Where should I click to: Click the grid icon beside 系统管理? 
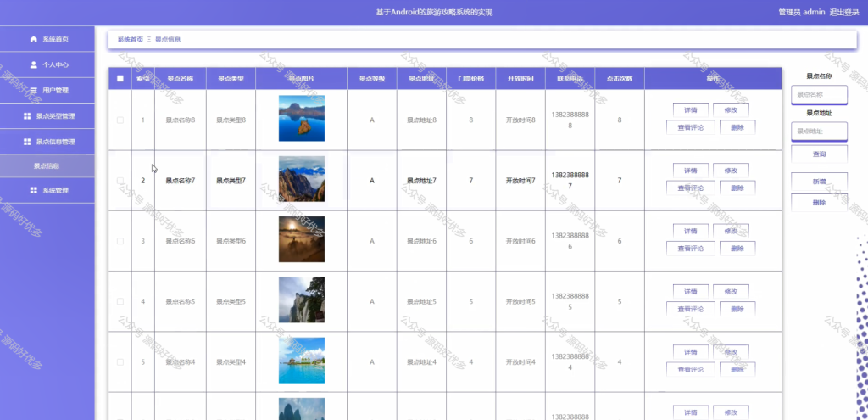tap(34, 190)
